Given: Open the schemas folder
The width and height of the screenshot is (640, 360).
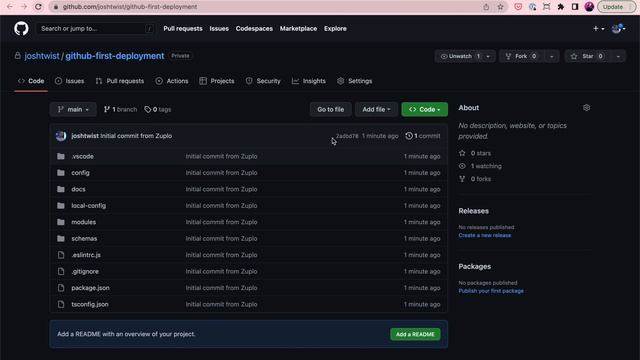Looking at the screenshot, I should click(84, 238).
